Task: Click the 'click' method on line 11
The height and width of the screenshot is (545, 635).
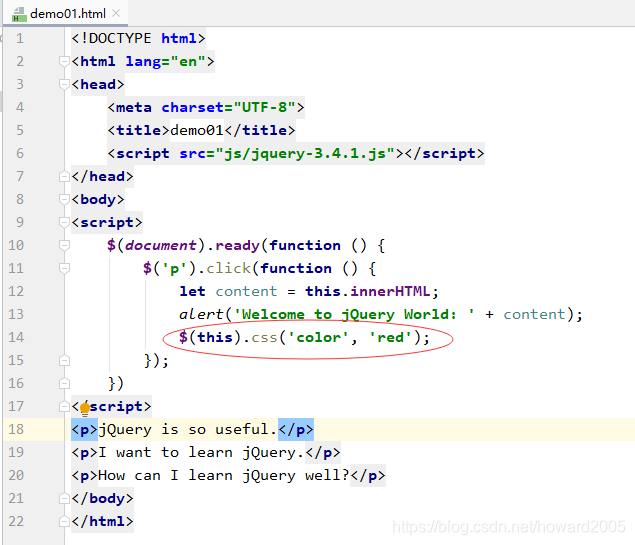Action: pyautogui.click(x=228, y=268)
